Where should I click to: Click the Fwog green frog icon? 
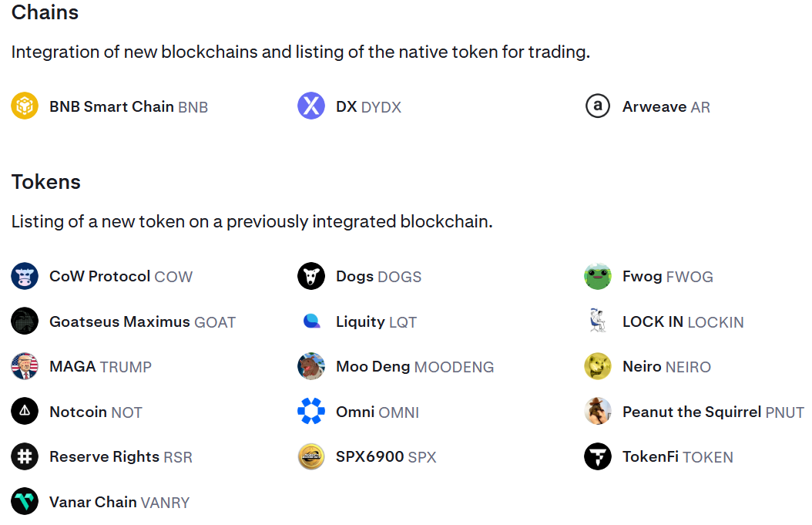(x=598, y=276)
